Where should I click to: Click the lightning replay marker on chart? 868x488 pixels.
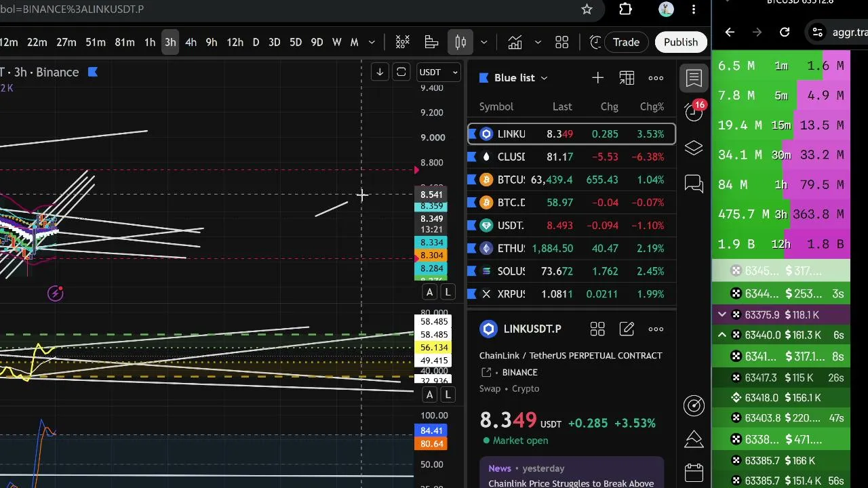tap(56, 293)
